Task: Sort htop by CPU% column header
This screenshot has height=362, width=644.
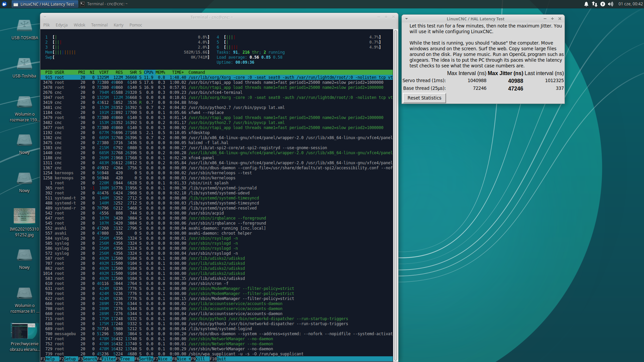Action: coord(149,72)
